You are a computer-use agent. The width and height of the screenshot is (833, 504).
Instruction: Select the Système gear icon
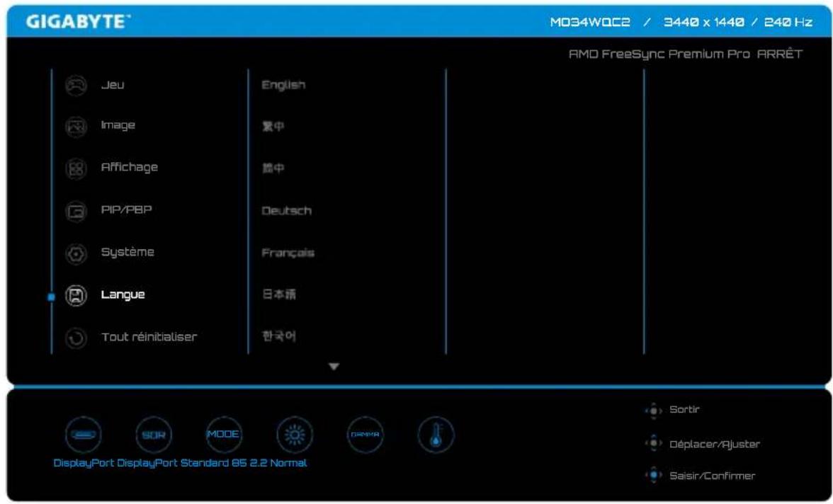[76, 253]
